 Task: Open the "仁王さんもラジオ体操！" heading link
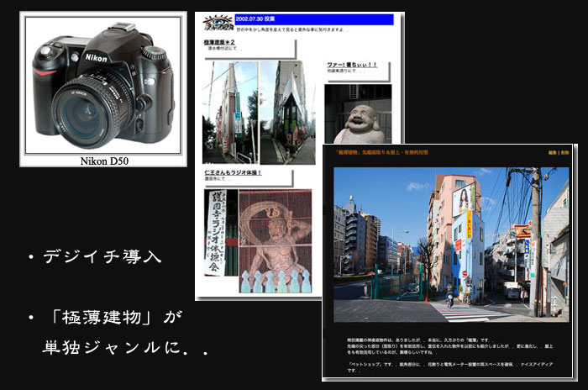click(233, 172)
